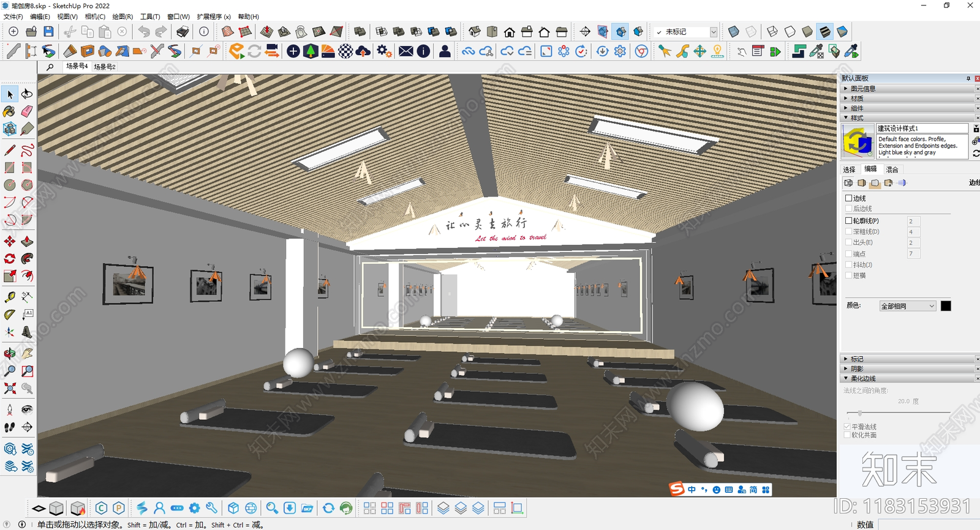Toggle the 出头(E) extension checkbox
The image size is (980, 530).
click(849, 242)
